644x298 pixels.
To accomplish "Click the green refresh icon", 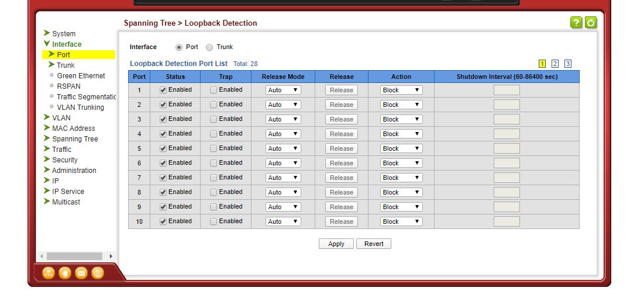I will point(591,23).
